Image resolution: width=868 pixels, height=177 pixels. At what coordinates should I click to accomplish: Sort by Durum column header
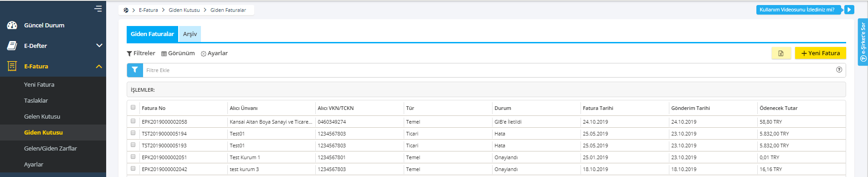503,108
